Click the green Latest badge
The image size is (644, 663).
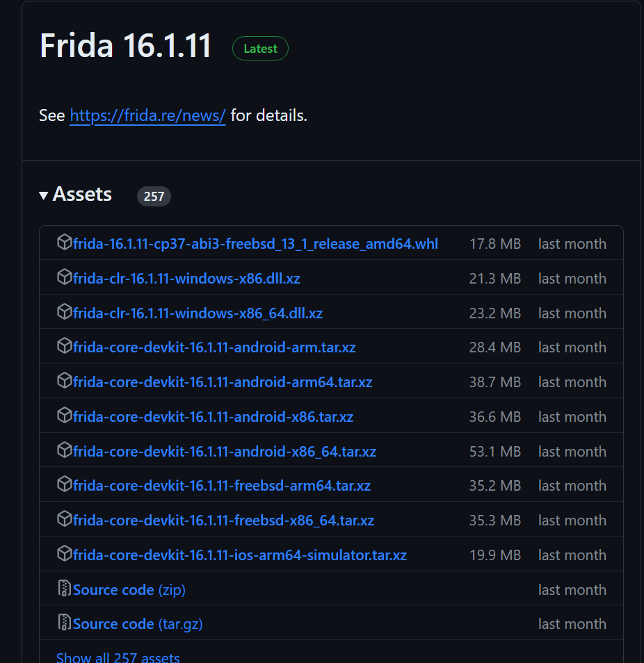click(x=260, y=49)
